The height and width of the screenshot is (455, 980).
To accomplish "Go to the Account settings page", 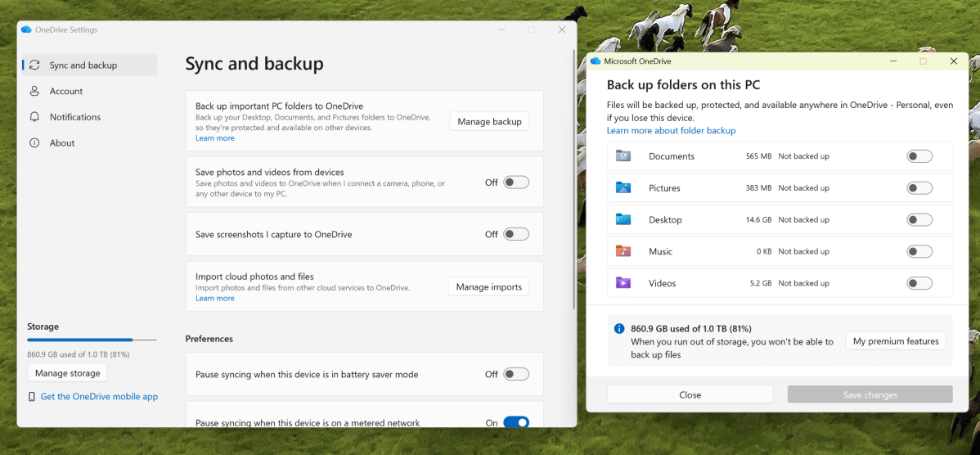I will tap(90, 92).
